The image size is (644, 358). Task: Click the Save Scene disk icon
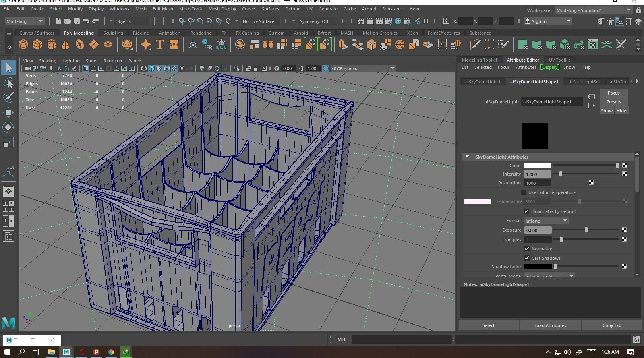[x=77, y=21]
